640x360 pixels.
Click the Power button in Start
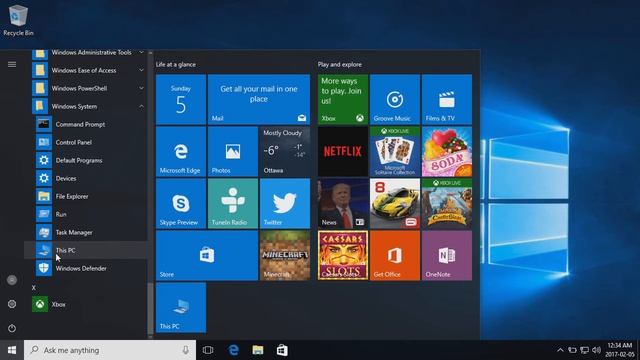12,328
